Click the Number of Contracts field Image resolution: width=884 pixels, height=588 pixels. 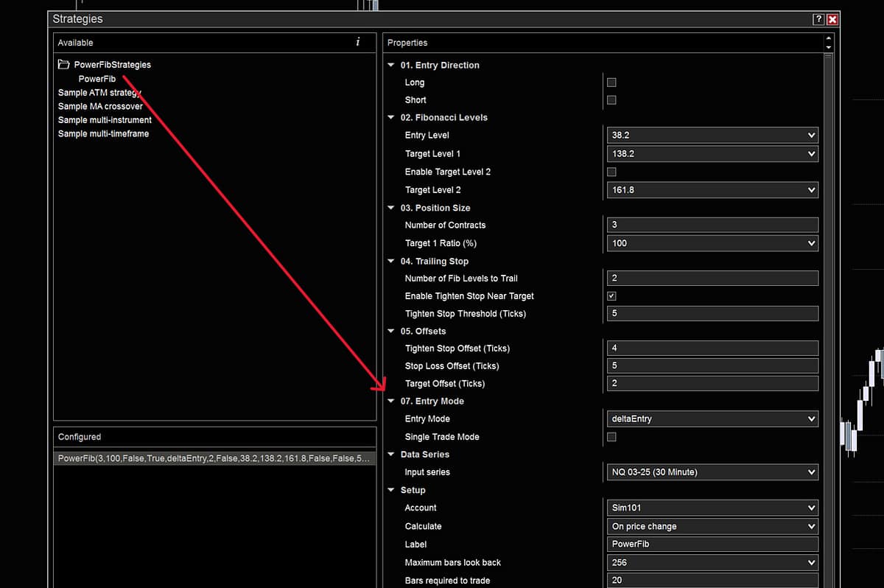pyautogui.click(x=711, y=225)
